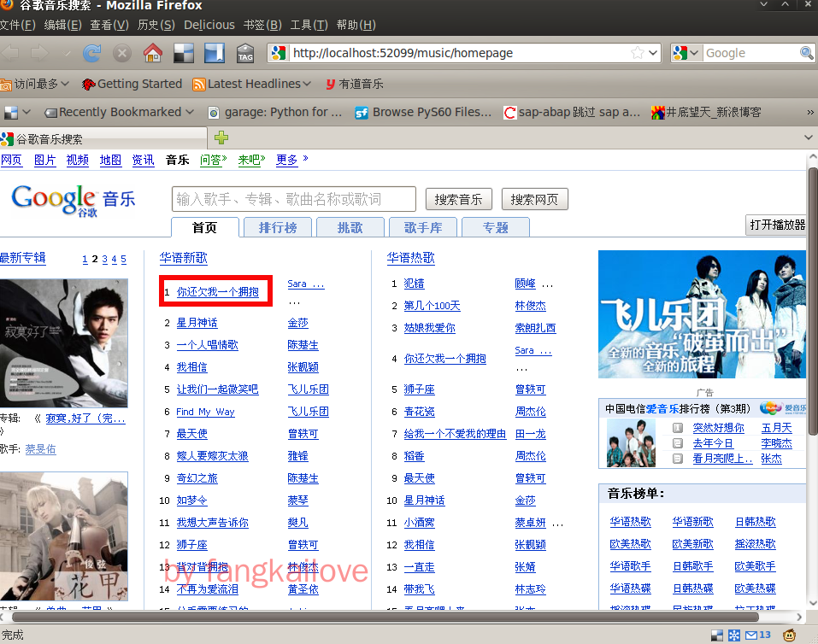818x644 pixels.
Task: Click the Reload page icon
Action: click(91, 53)
